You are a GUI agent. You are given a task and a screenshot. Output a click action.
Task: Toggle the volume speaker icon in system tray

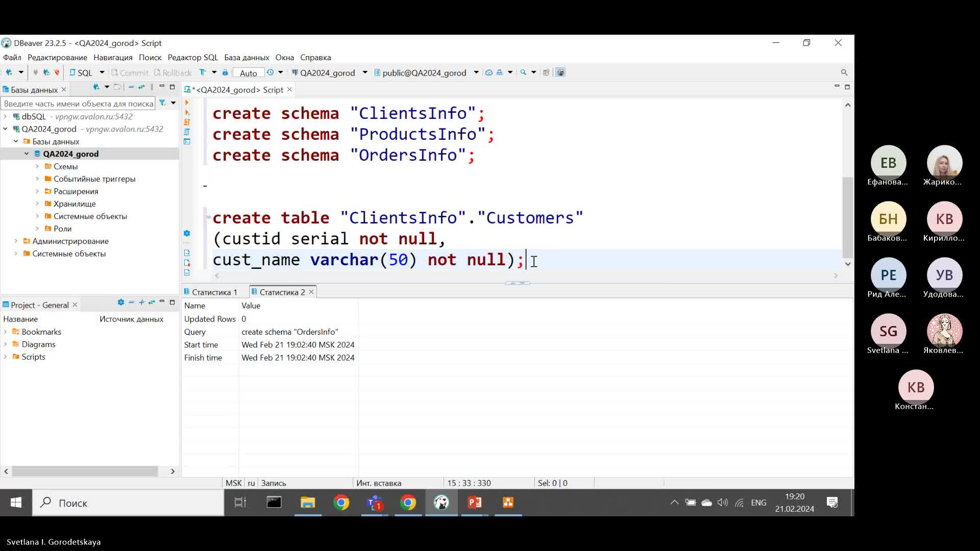(722, 503)
